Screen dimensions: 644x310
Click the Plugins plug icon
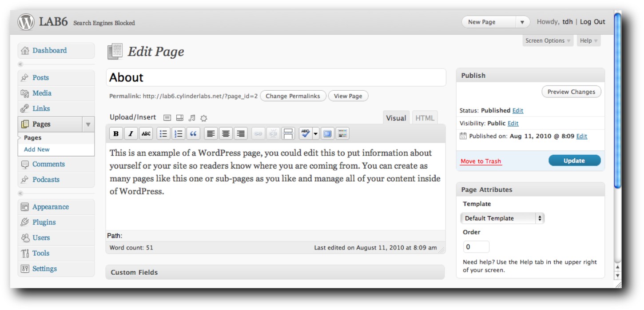25,222
